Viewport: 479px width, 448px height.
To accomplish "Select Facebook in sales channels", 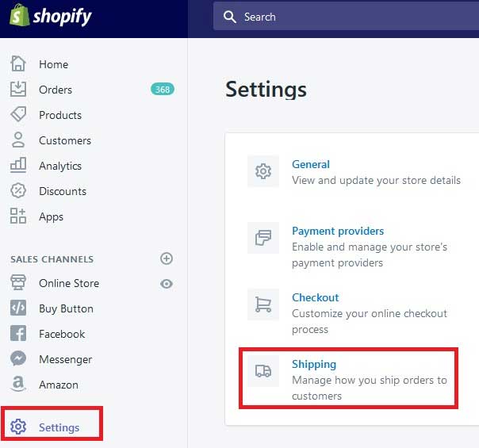I will 62,334.
